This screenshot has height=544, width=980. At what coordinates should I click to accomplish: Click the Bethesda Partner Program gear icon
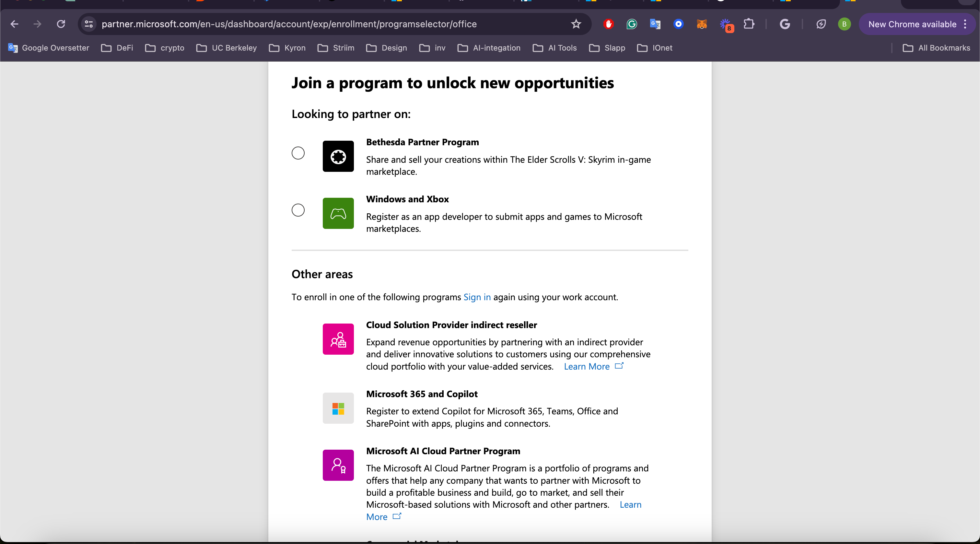[338, 156]
